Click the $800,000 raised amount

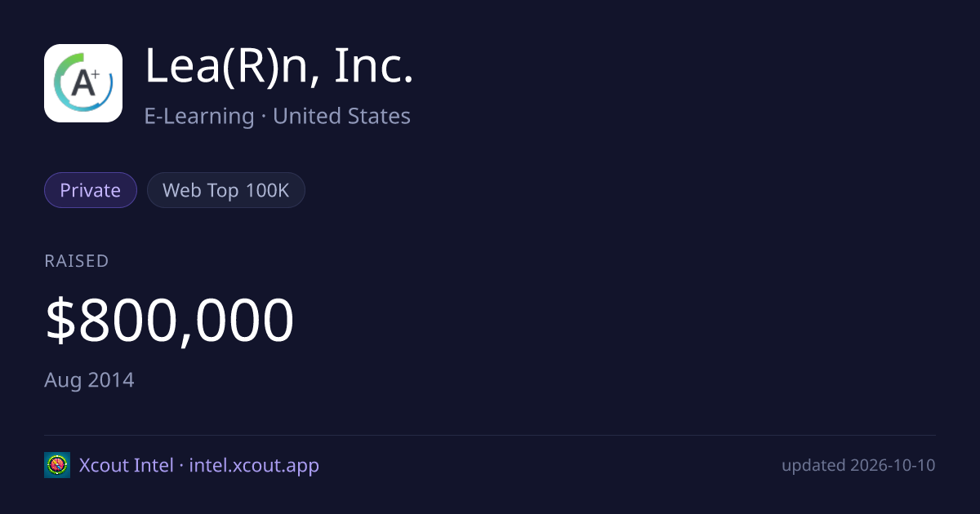(x=169, y=321)
